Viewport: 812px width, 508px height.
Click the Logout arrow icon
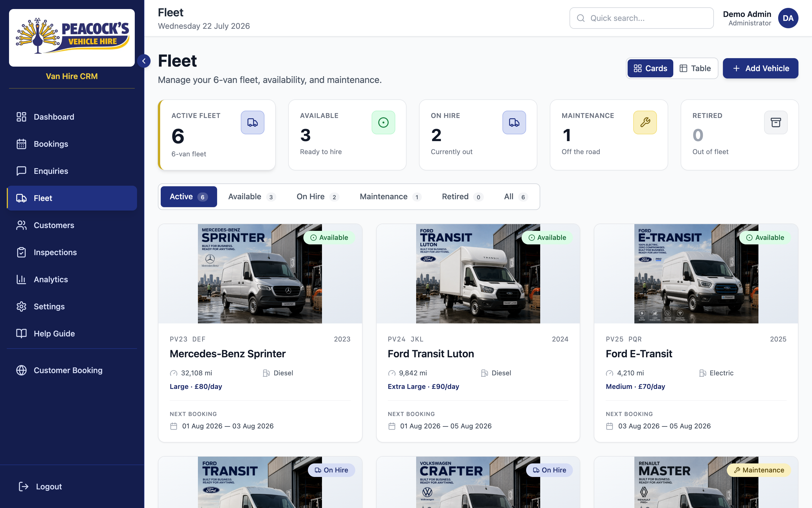point(23,487)
